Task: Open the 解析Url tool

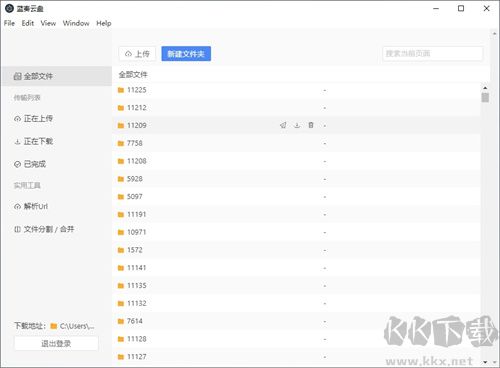Action: point(31,206)
